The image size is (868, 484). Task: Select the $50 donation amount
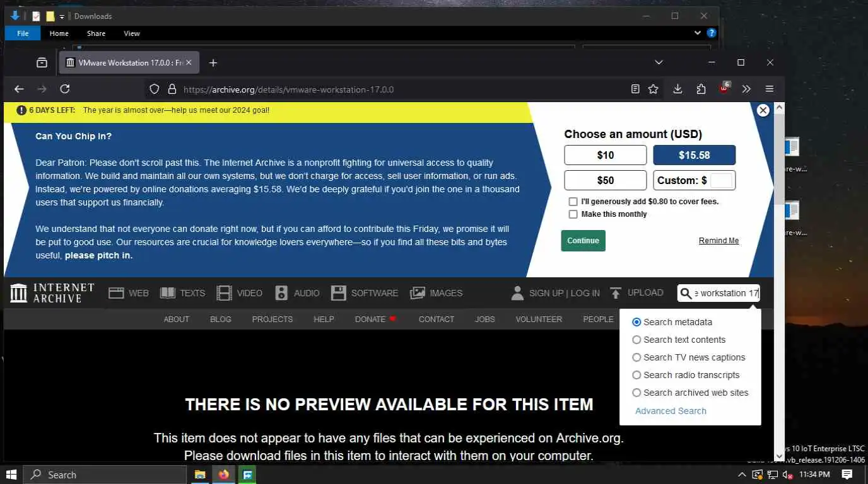click(605, 180)
